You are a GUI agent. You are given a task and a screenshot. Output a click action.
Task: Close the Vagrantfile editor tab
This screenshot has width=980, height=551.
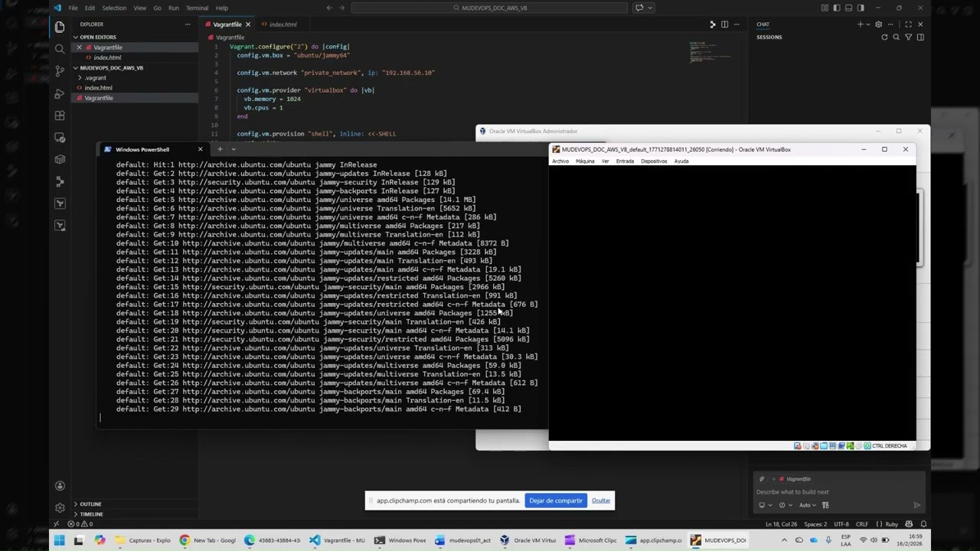click(247, 24)
